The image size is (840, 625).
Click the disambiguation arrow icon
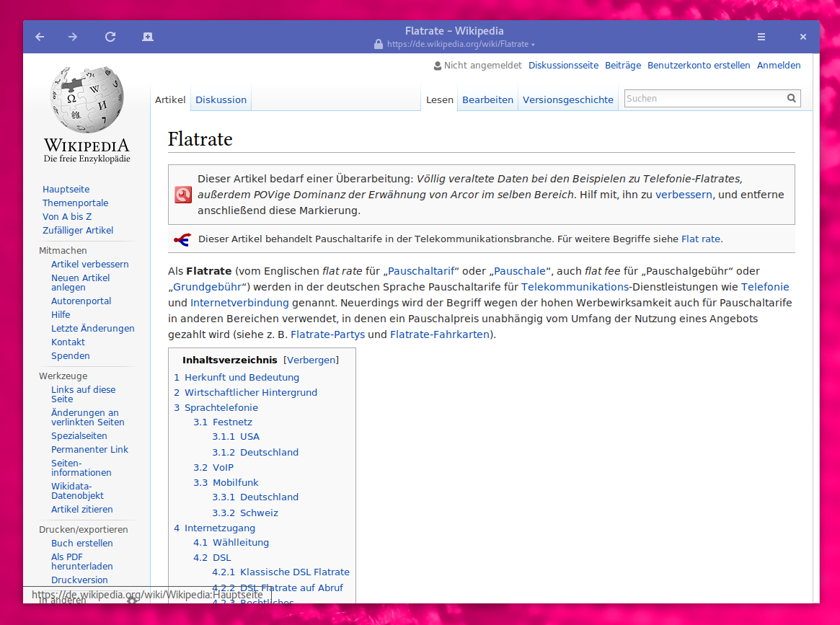coord(182,239)
